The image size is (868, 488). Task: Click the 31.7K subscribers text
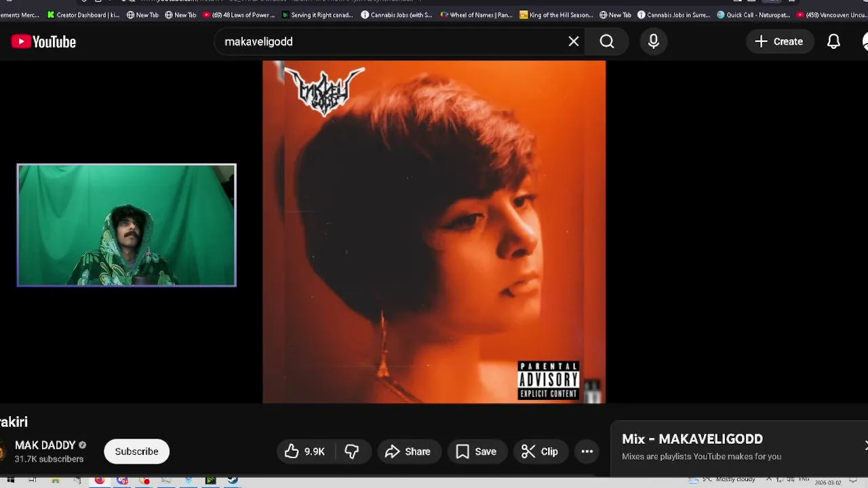[49, 459]
